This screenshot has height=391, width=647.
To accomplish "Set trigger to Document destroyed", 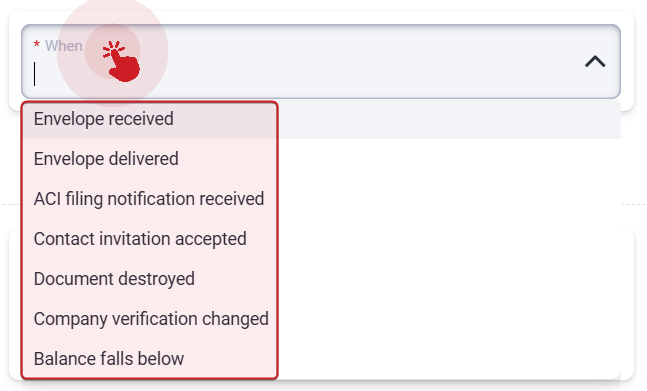I will (150, 279).
